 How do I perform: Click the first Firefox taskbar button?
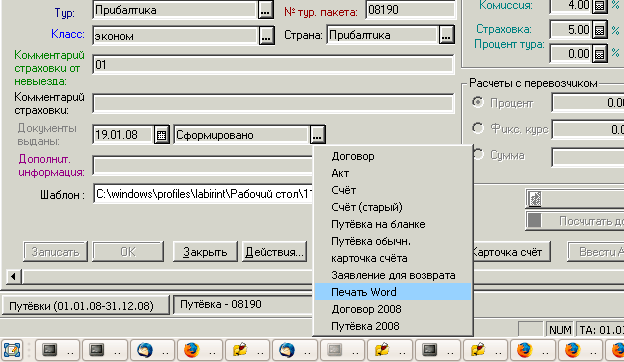click(x=201, y=350)
